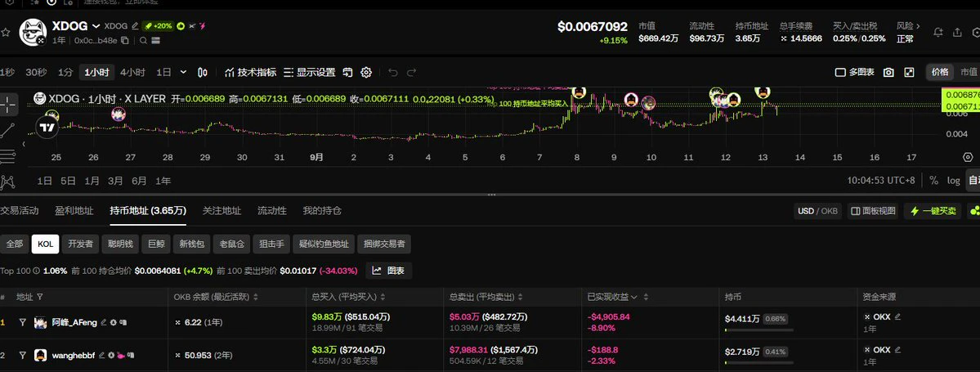Switch to 面板视图 panel view
Screen dimensions: 980x372
click(x=873, y=211)
